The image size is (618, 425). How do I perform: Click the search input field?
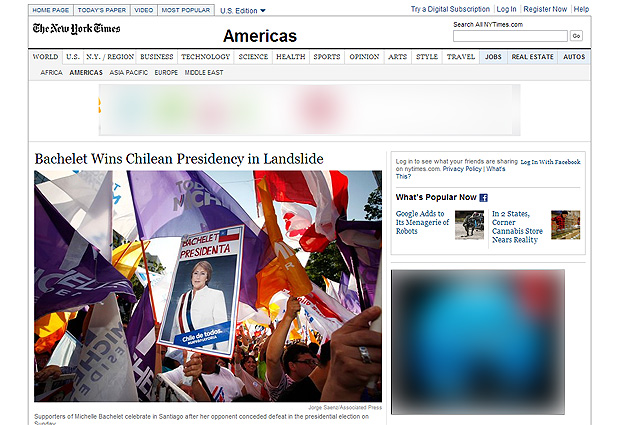click(x=510, y=36)
